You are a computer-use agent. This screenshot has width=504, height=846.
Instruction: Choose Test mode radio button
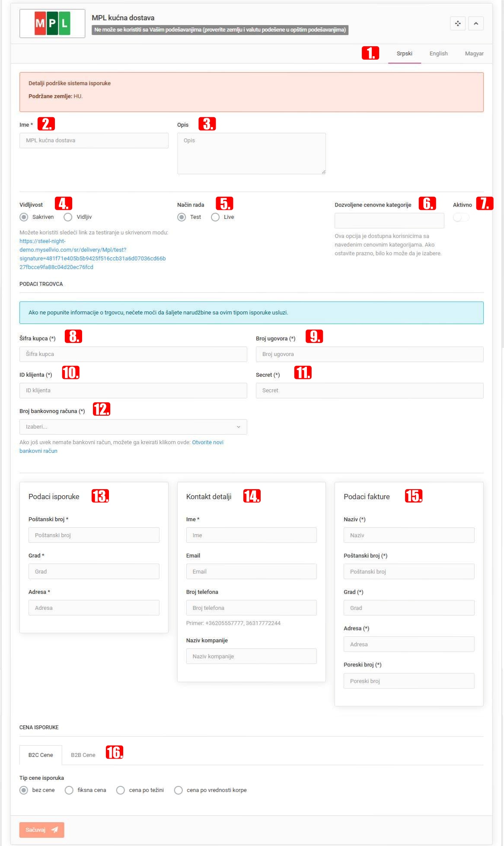coord(182,217)
